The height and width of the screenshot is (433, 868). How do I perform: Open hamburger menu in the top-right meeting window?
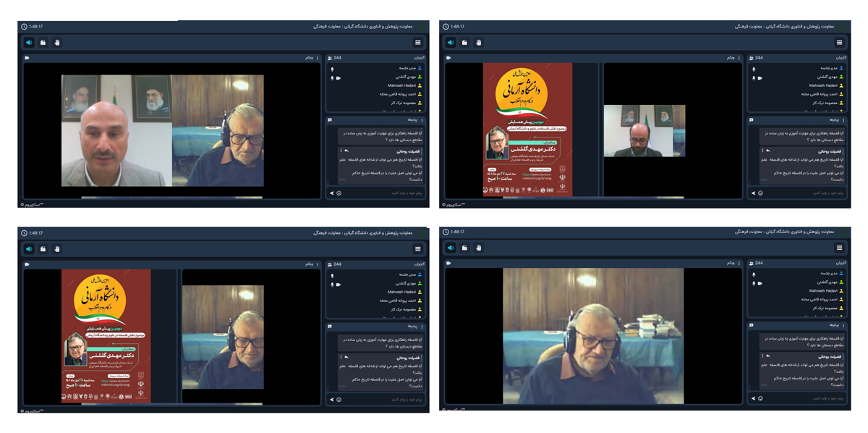pyautogui.click(x=839, y=43)
